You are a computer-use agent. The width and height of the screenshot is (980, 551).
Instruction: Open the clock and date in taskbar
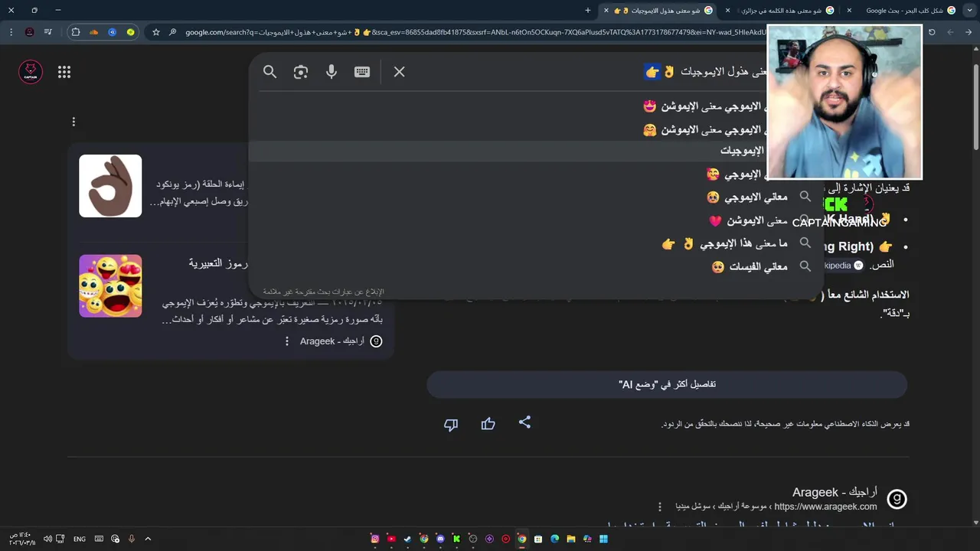click(23, 539)
